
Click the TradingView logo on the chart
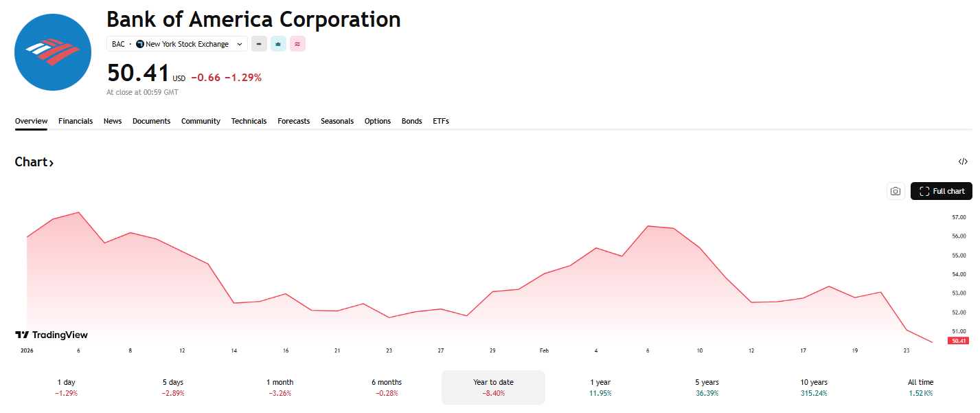(52, 335)
